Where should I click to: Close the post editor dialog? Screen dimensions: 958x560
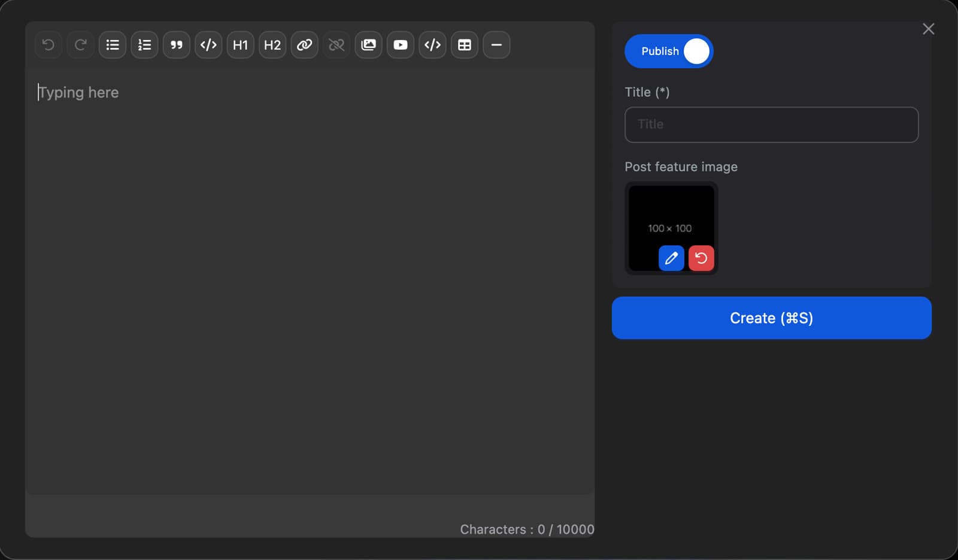pyautogui.click(x=929, y=29)
